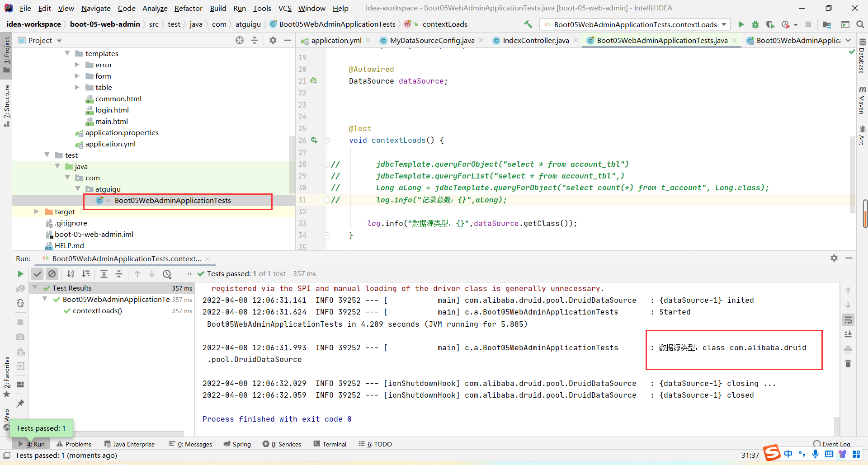Expand the target folder in project tree
This screenshot has width=868, height=465.
tap(37, 211)
